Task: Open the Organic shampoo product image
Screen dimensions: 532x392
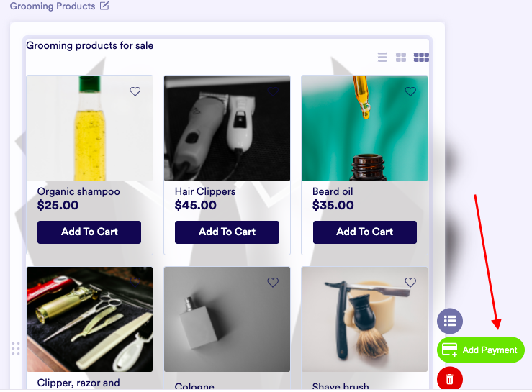Action: point(89,128)
